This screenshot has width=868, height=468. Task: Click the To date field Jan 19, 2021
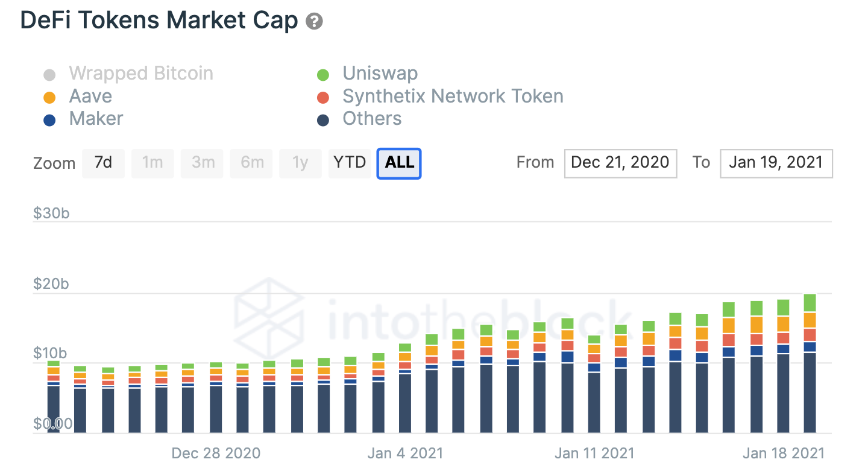(776, 163)
